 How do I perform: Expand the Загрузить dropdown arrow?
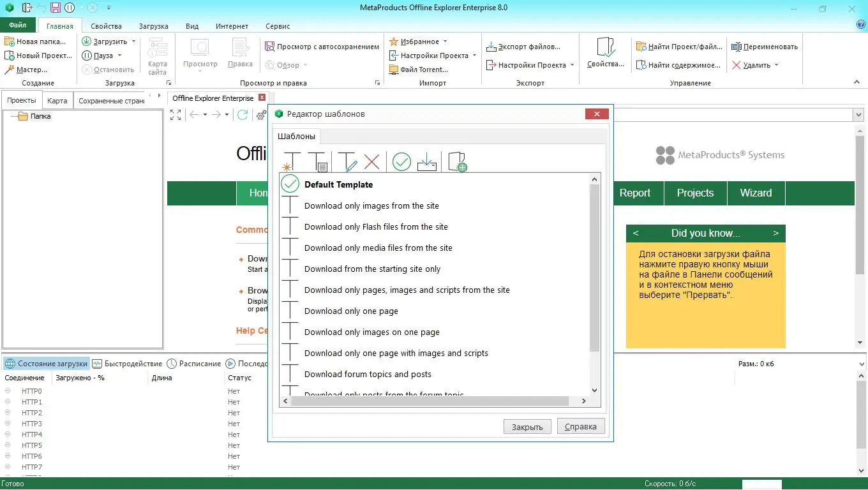coord(134,41)
